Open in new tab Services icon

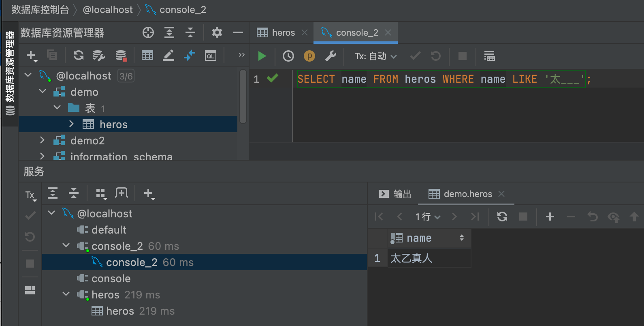(122, 193)
